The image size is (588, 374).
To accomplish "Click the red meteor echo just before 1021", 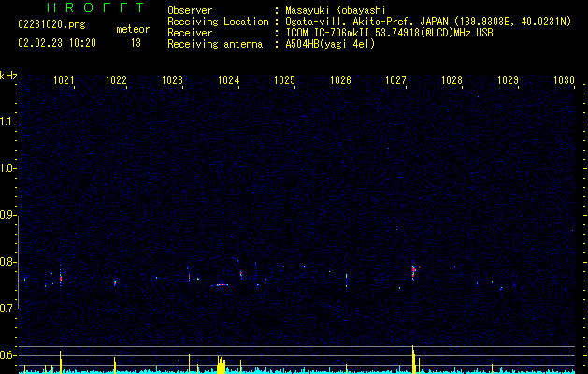I will 61,278.
